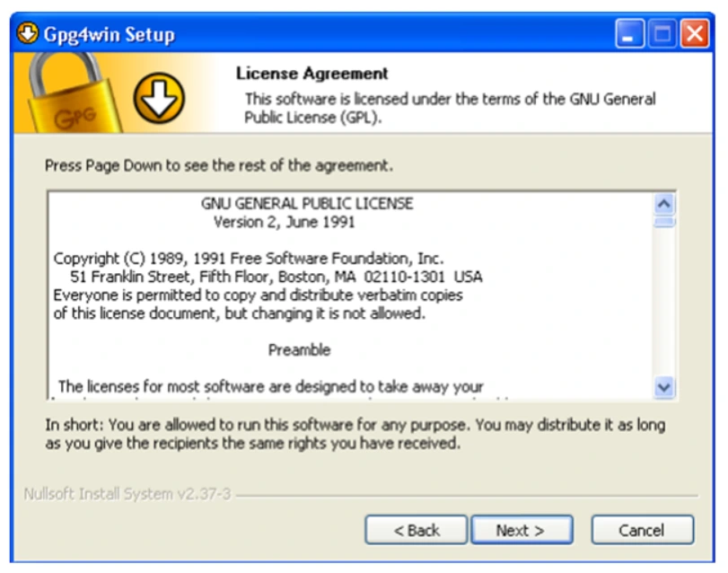Image resolution: width=728 pixels, height=573 pixels.
Task: Click the yellow download arrow header icon
Action: pos(159,99)
